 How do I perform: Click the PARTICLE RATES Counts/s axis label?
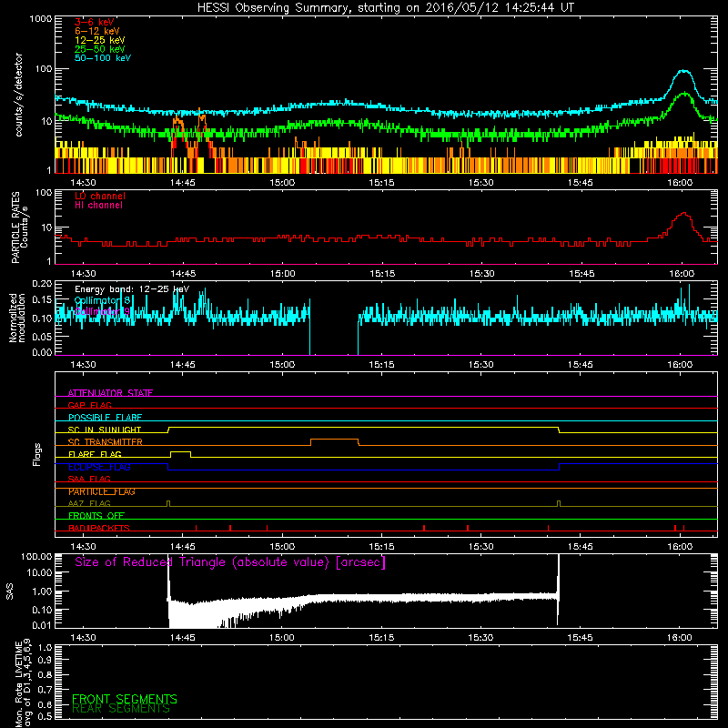pos(19,227)
